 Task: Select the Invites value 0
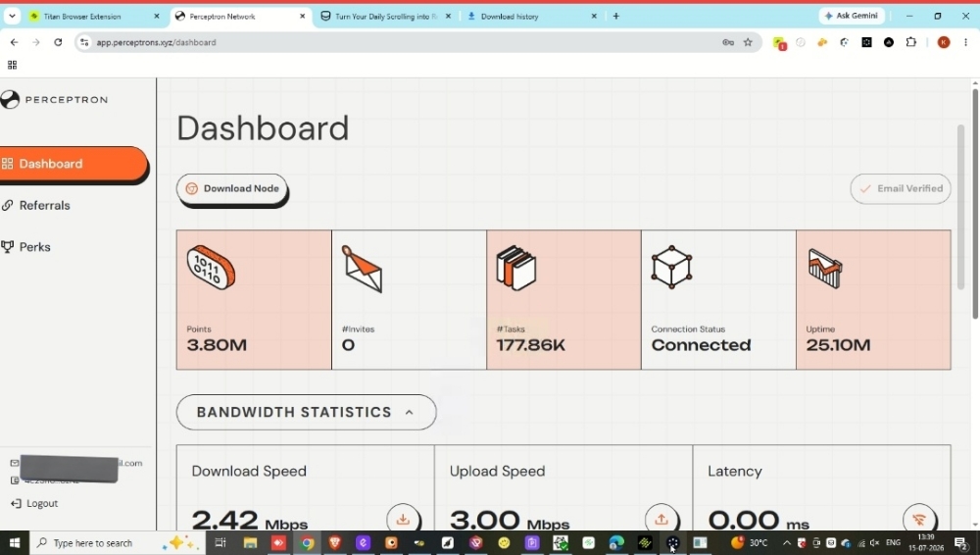click(348, 345)
